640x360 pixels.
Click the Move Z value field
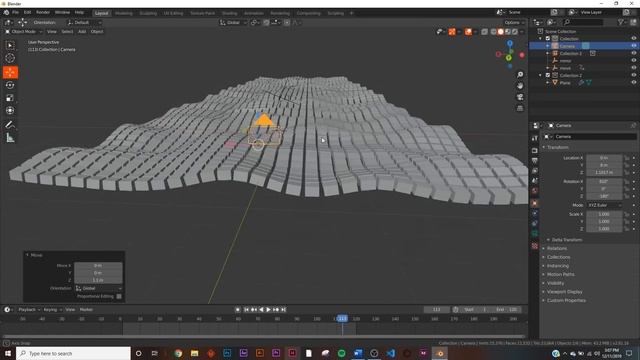(98, 280)
